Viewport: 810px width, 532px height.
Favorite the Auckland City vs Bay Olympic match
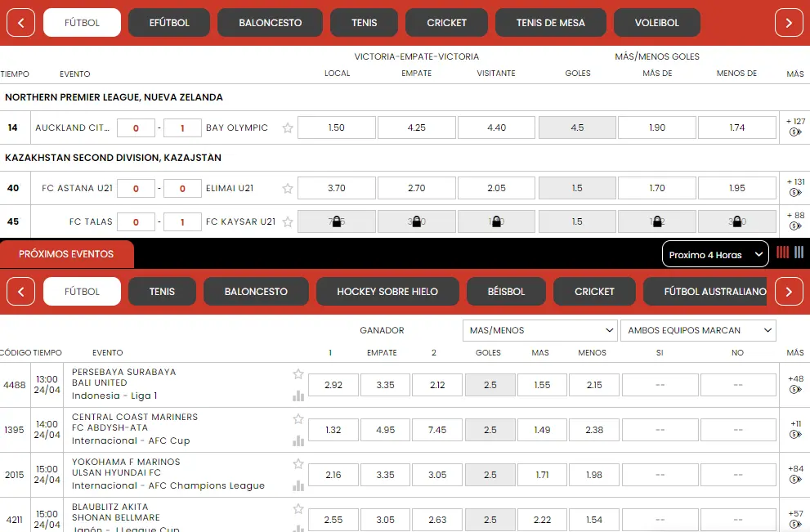(x=288, y=128)
